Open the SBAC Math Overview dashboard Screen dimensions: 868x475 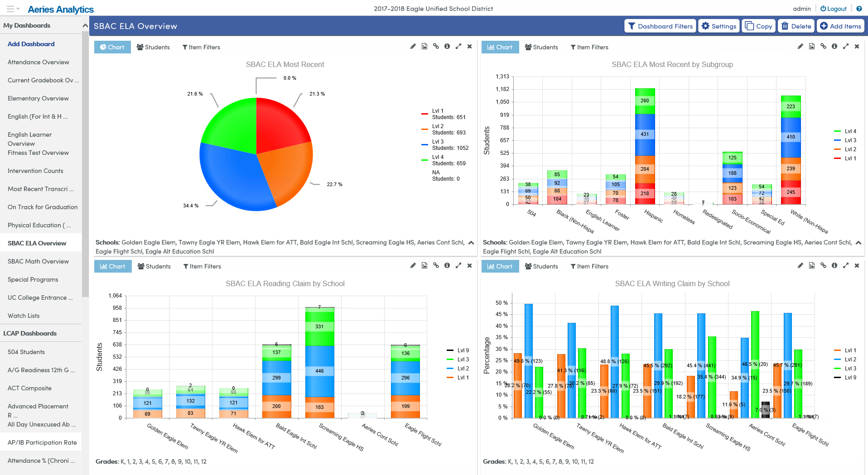tap(38, 261)
